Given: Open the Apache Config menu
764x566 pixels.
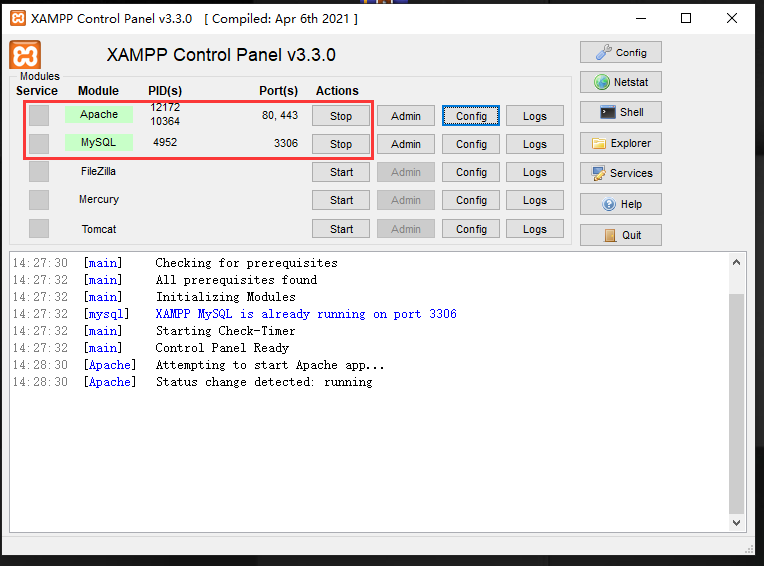Looking at the screenshot, I should point(471,116).
